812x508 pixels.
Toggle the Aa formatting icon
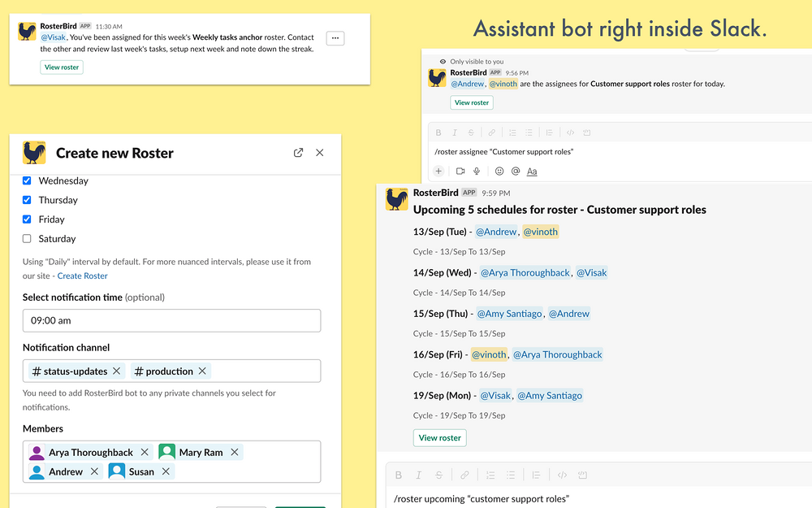(x=532, y=171)
